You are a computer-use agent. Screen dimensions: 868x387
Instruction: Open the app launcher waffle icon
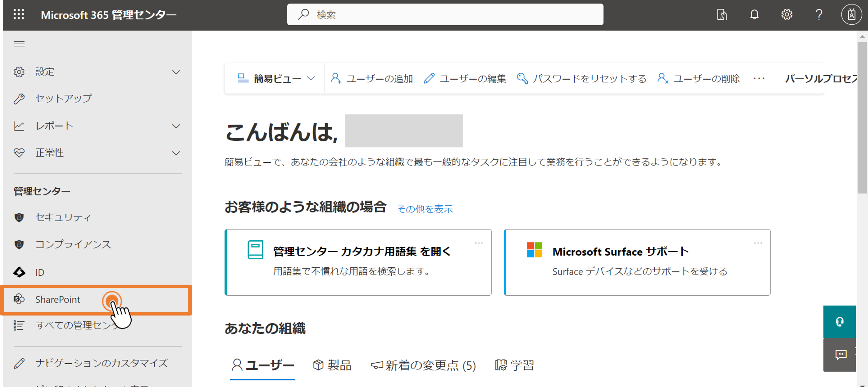pyautogui.click(x=19, y=14)
